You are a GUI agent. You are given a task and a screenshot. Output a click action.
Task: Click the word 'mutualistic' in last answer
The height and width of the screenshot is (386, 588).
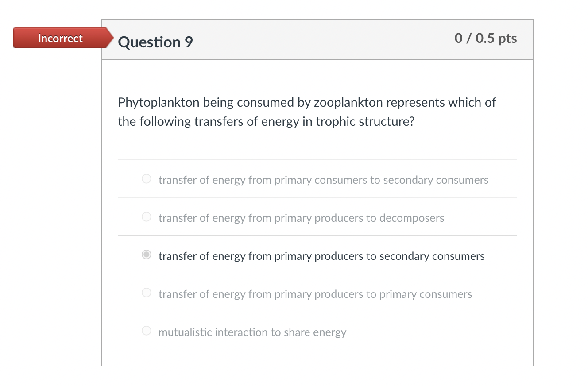[x=185, y=332]
